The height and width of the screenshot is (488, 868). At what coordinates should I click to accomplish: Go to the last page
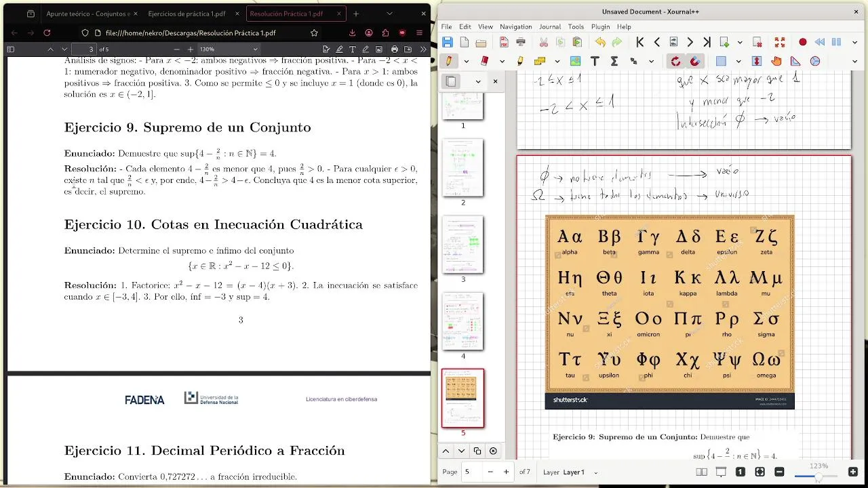coord(707,42)
